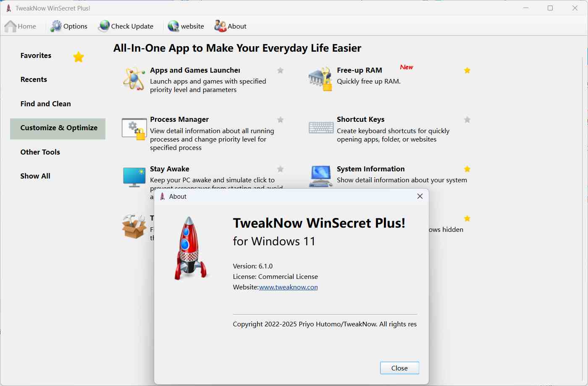The height and width of the screenshot is (386, 588).
Task: Close the About dialog with its X
Action: 420,197
